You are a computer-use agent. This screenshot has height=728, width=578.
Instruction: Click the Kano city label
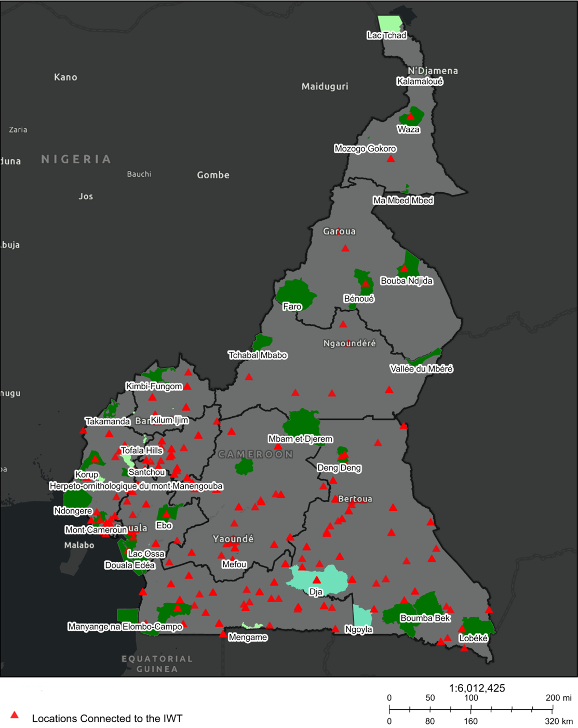[x=65, y=77]
